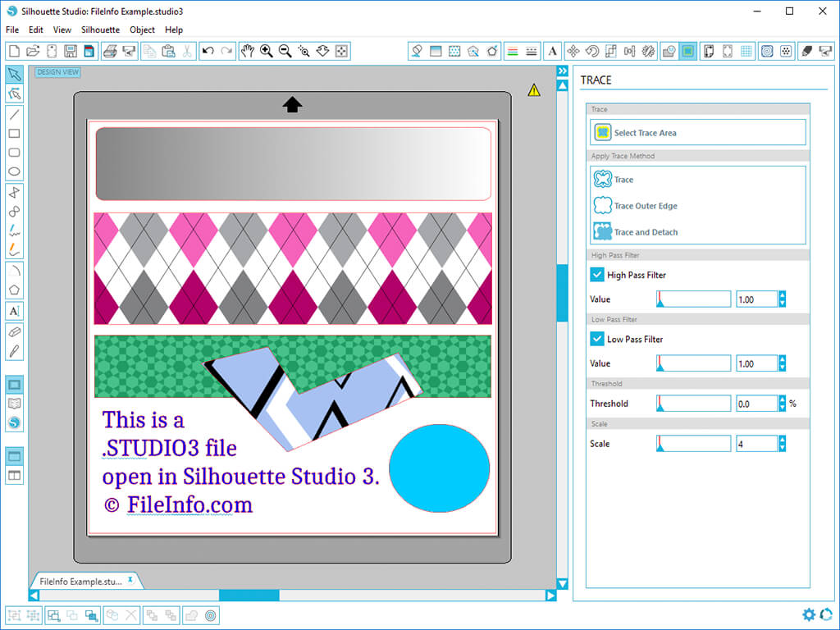Toggle the grid display icon
Screen dimensions: 840x630
[x=746, y=51]
